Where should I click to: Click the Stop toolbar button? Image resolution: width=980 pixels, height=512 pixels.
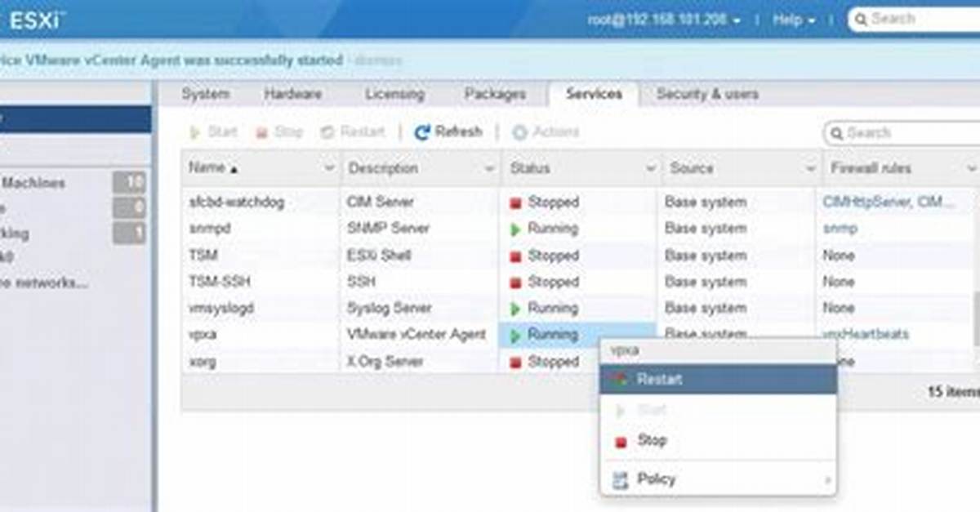pos(279,132)
